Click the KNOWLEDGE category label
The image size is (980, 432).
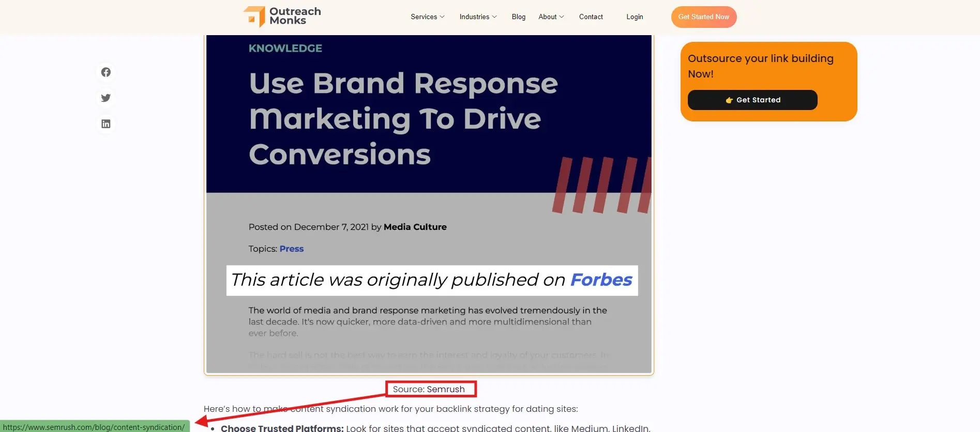coord(285,49)
